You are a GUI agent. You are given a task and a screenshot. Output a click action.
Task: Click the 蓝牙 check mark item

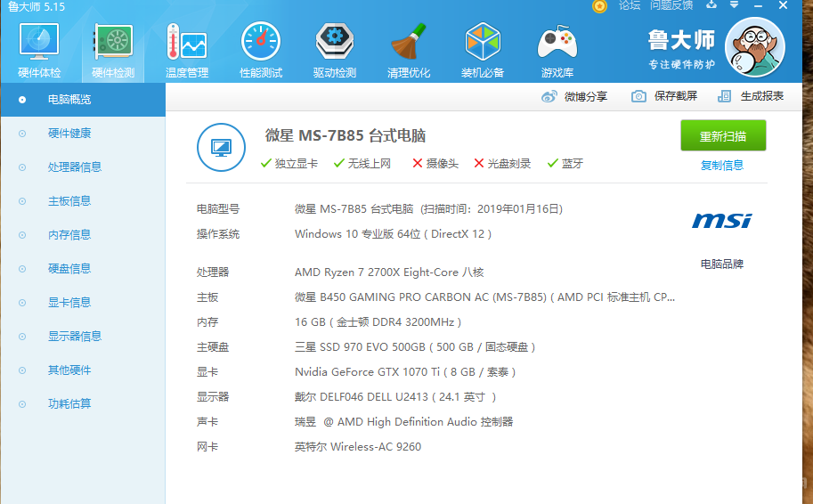click(x=565, y=164)
